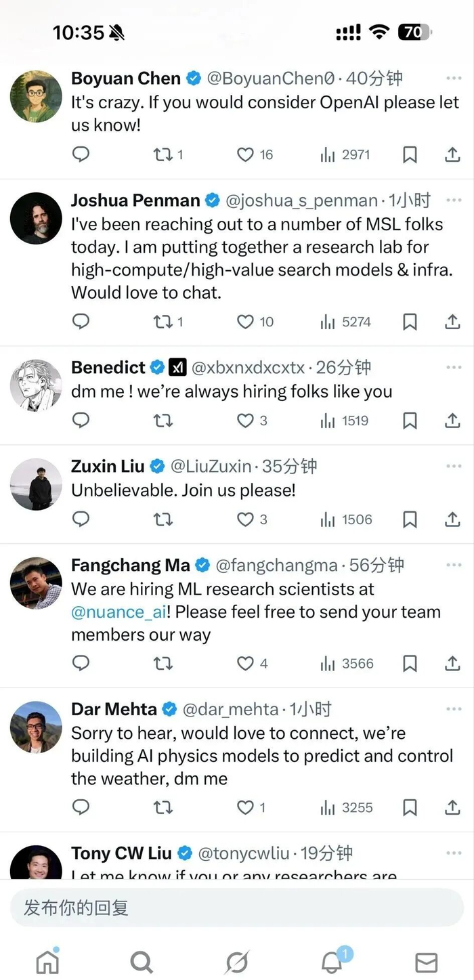Retweet Boyuan Chen's reply
This screenshot has height=980, width=474.
pyautogui.click(x=163, y=155)
